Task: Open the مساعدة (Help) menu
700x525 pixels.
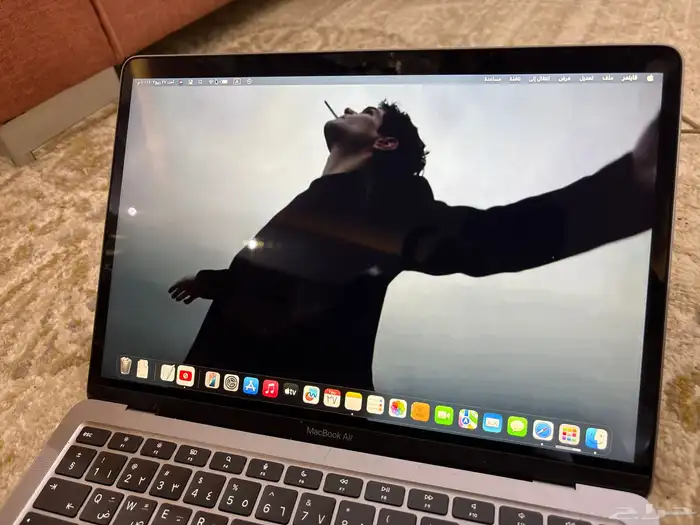Action: 492,78
